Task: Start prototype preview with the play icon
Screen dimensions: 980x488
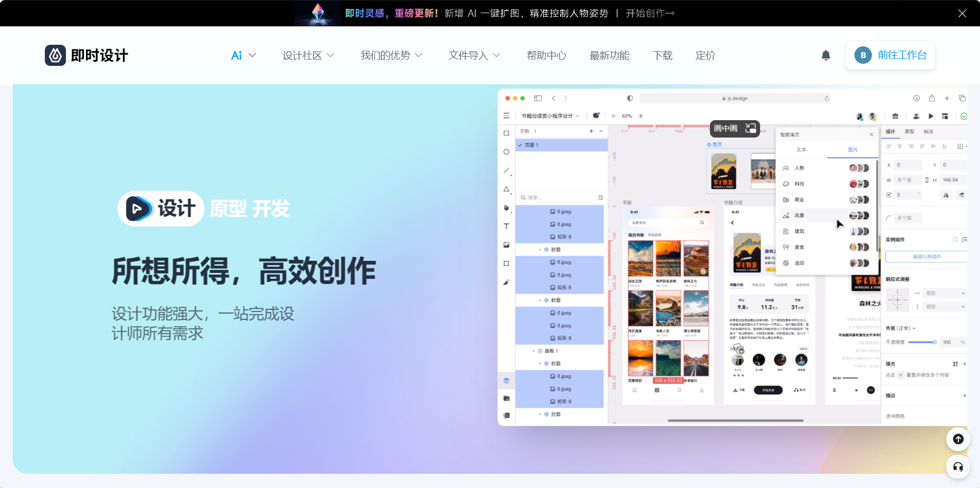Action: (x=931, y=116)
